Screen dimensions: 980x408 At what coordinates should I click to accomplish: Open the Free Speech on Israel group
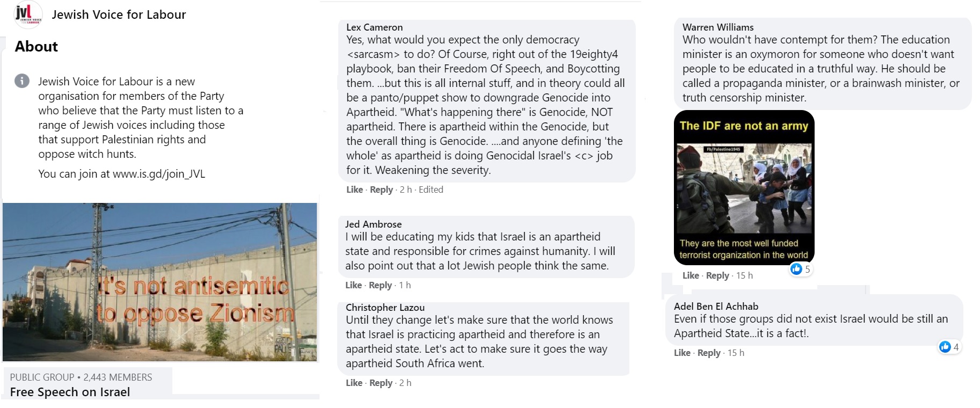(x=70, y=392)
